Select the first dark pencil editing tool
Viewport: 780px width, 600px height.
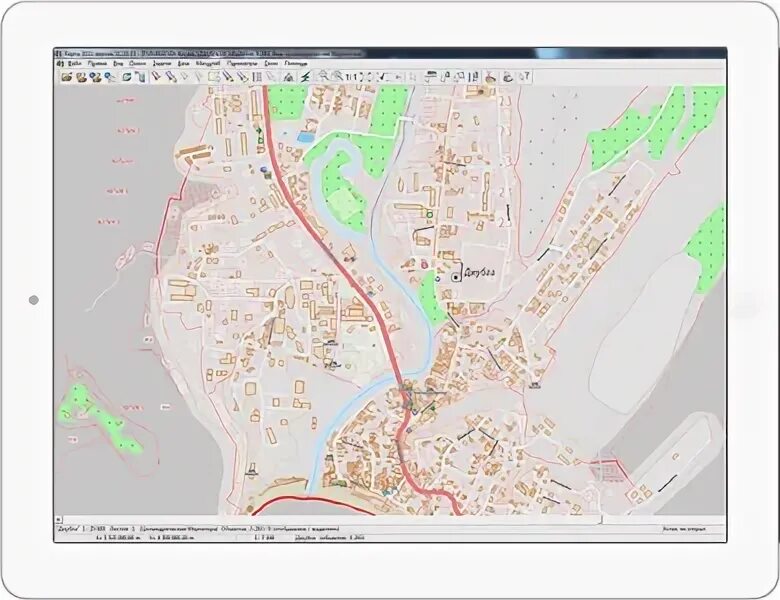(156, 76)
